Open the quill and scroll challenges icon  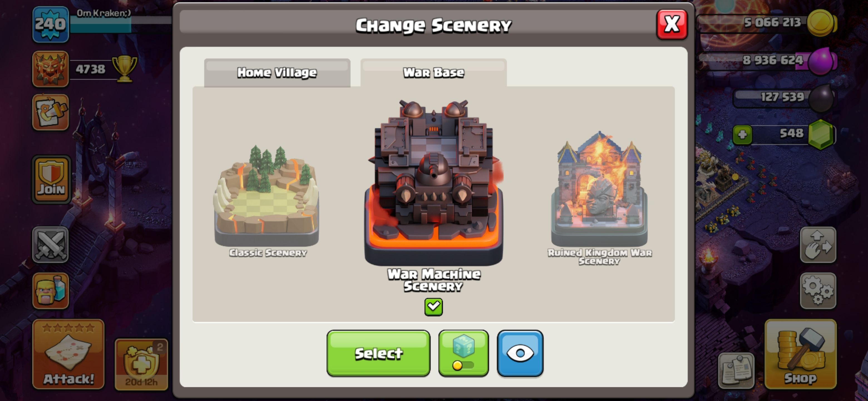coord(50,112)
